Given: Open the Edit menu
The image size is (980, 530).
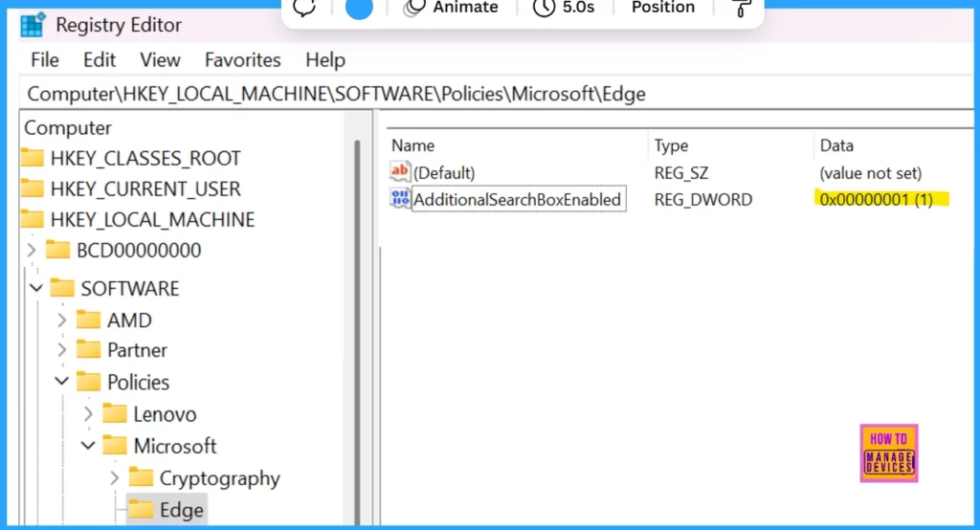Looking at the screenshot, I should click(100, 60).
